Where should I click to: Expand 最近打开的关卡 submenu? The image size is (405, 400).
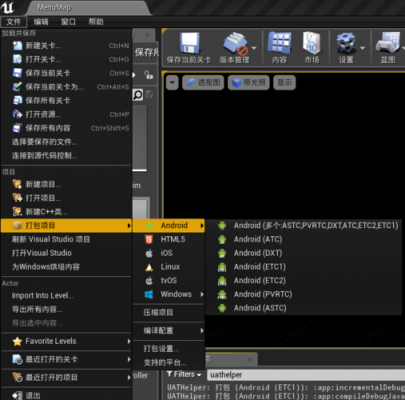point(67,359)
